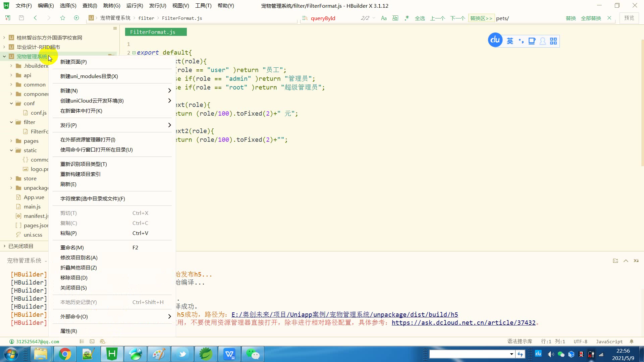Click the save file icon
The width and height of the screenshot is (644, 362).
[x=21, y=18]
